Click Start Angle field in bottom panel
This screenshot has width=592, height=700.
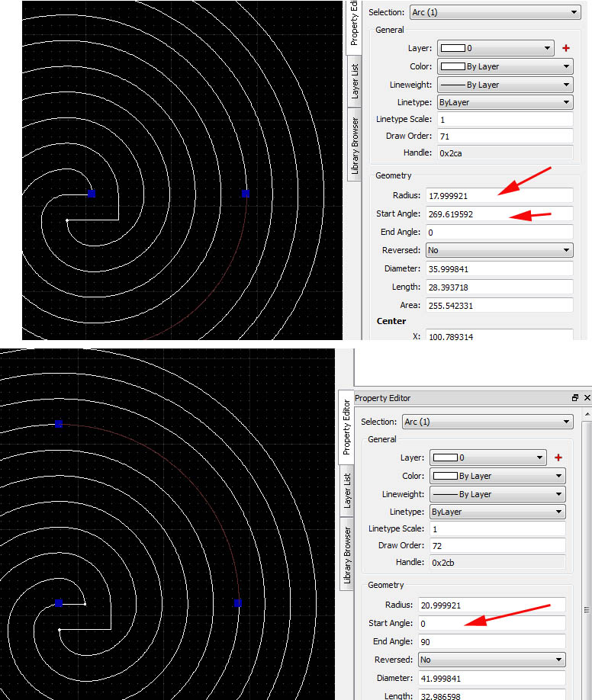click(491, 623)
